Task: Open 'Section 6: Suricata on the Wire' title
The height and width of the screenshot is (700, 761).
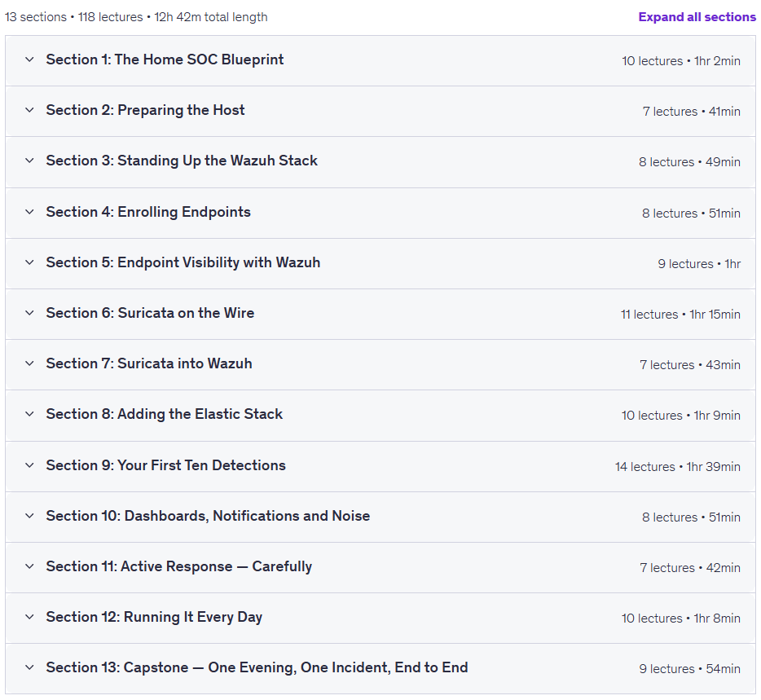Action: point(150,313)
